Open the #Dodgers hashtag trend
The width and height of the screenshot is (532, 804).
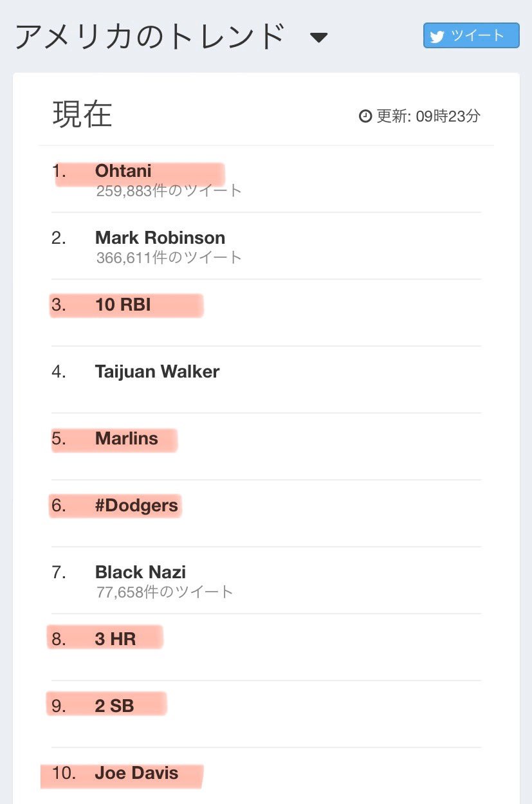(x=136, y=506)
